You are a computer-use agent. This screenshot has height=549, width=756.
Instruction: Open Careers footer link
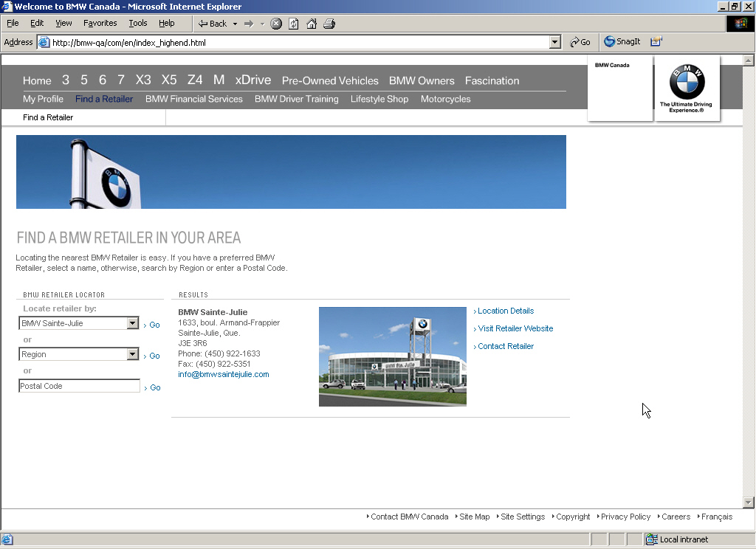(x=674, y=517)
